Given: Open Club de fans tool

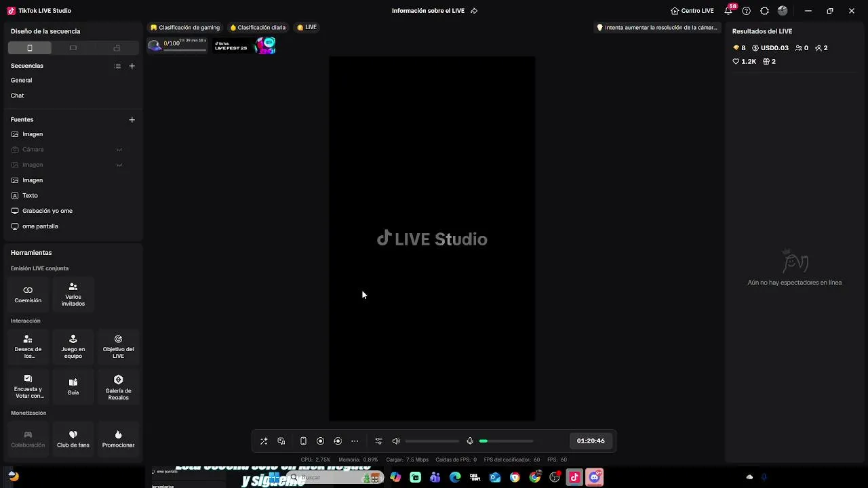Looking at the screenshot, I should (x=73, y=439).
